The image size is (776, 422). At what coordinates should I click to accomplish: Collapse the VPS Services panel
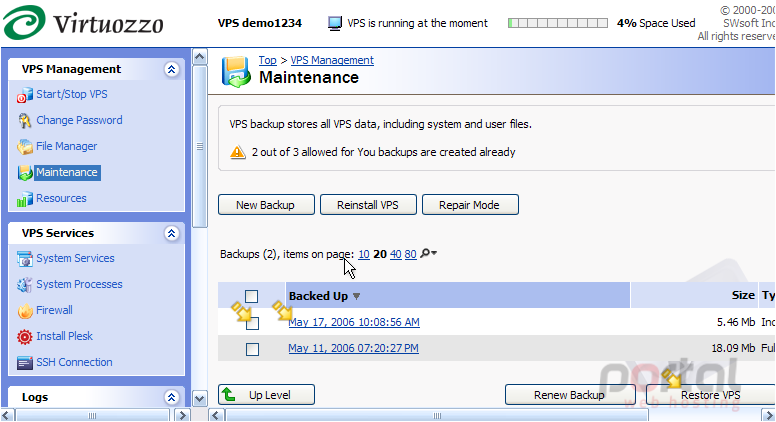click(x=172, y=234)
